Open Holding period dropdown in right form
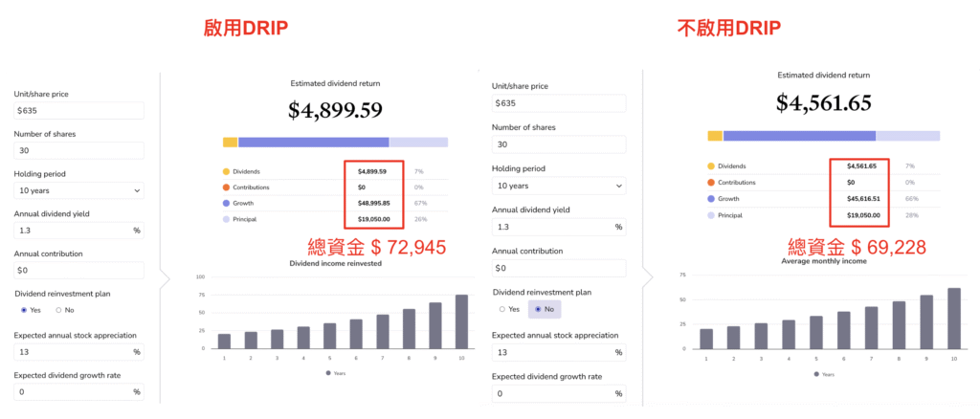The height and width of the screenshot is (419, 980). (x=558, y=186)
